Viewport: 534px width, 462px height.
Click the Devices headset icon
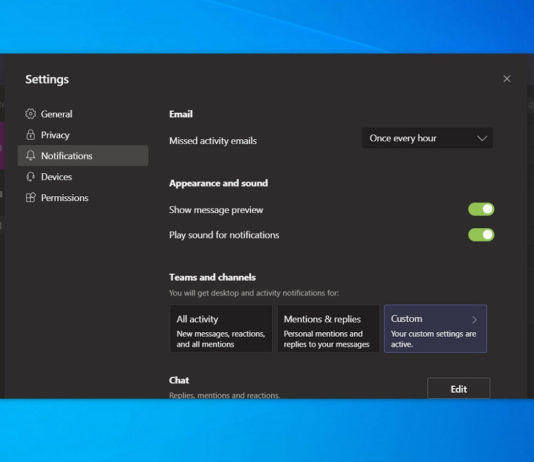30,177
